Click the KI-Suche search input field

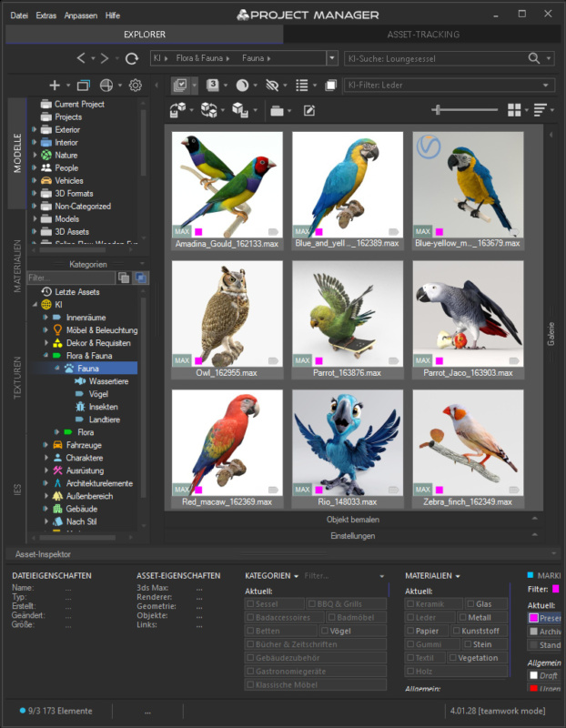click(436, 58)
